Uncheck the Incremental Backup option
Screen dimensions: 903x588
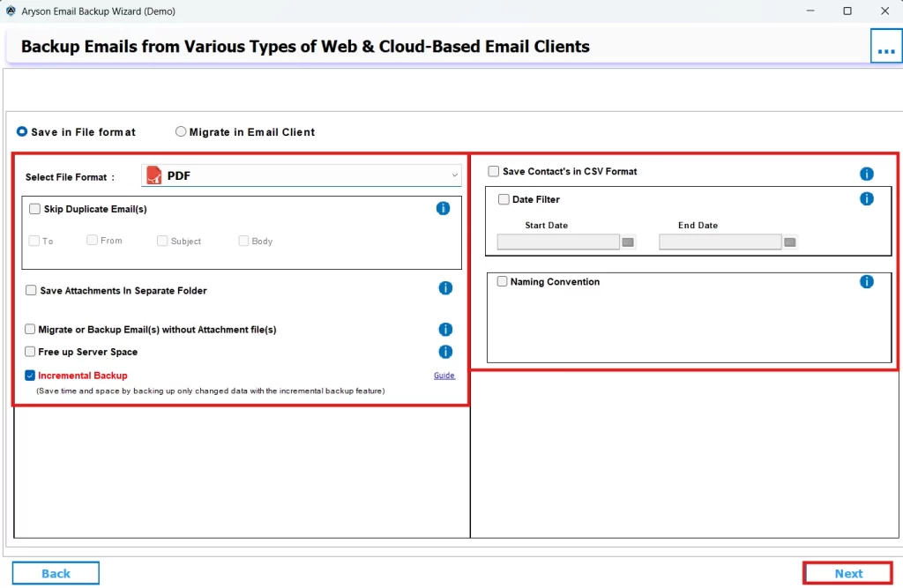(30, 375)
